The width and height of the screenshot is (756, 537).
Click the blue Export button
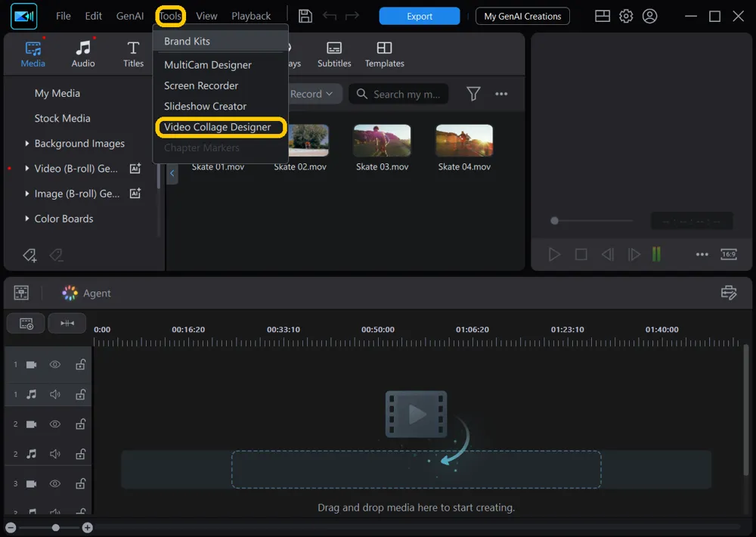(420, 16)
